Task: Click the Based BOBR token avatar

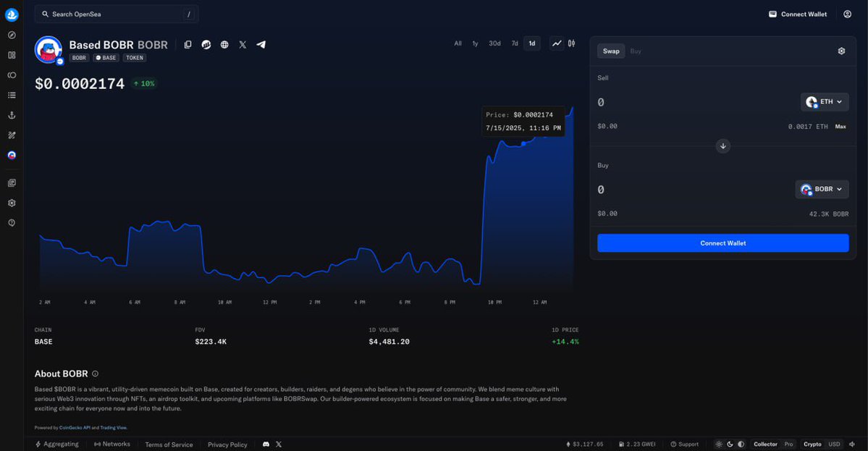Action: tap(49, 50)
